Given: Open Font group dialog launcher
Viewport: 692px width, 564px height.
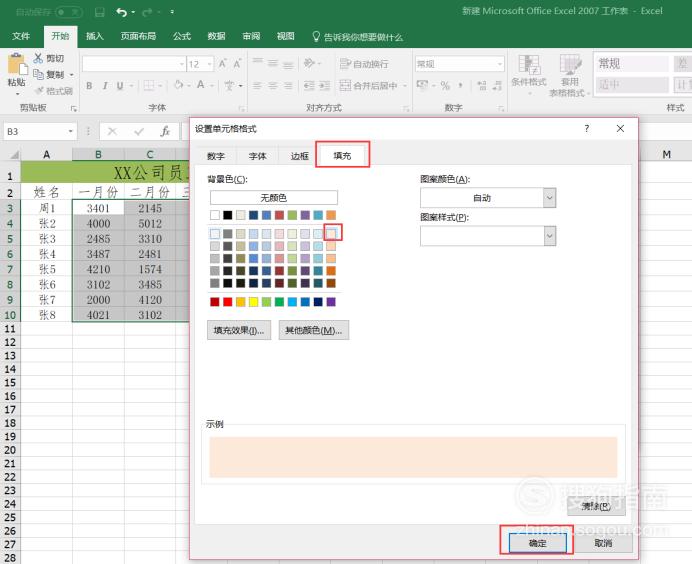Looking at the screenshot, I should coord(241,109).
